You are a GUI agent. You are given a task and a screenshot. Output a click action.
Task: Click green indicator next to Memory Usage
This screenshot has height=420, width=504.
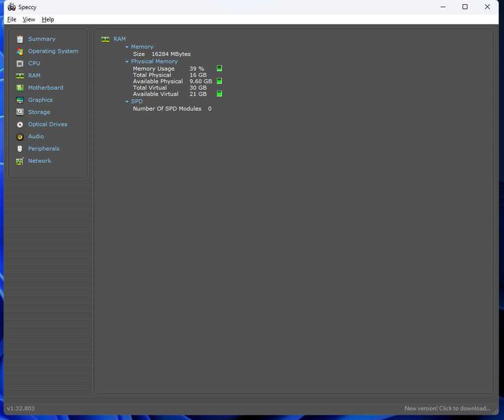(x=219, y=68)
